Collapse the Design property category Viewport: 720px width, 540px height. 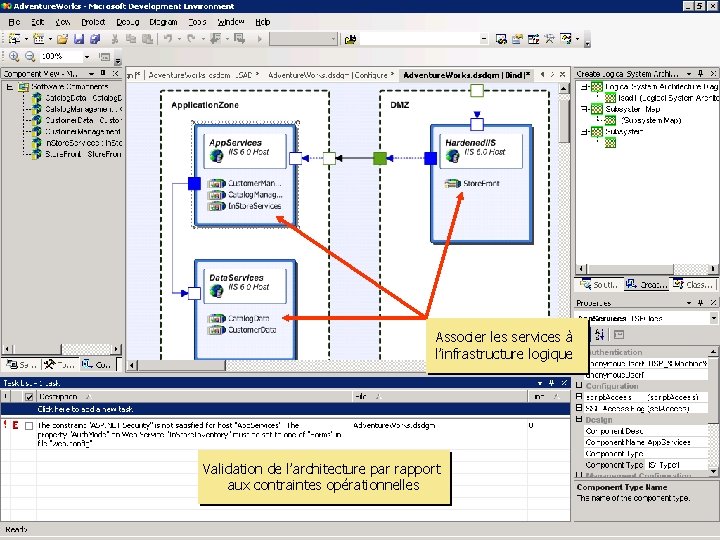[579, 420]
